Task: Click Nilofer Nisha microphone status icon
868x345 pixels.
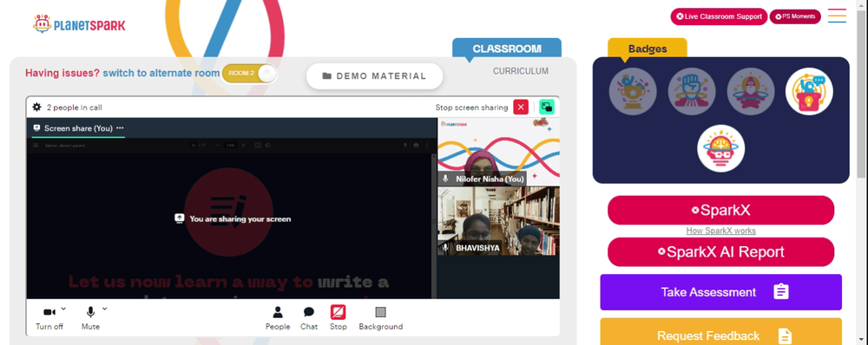Action: pos(445,179)
